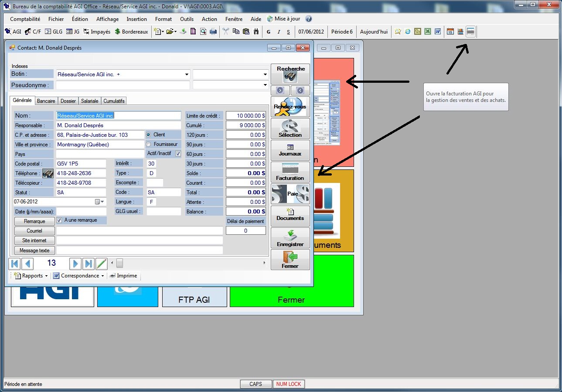Go to first contact record
The image size is (562, 392).
point(14,264)
